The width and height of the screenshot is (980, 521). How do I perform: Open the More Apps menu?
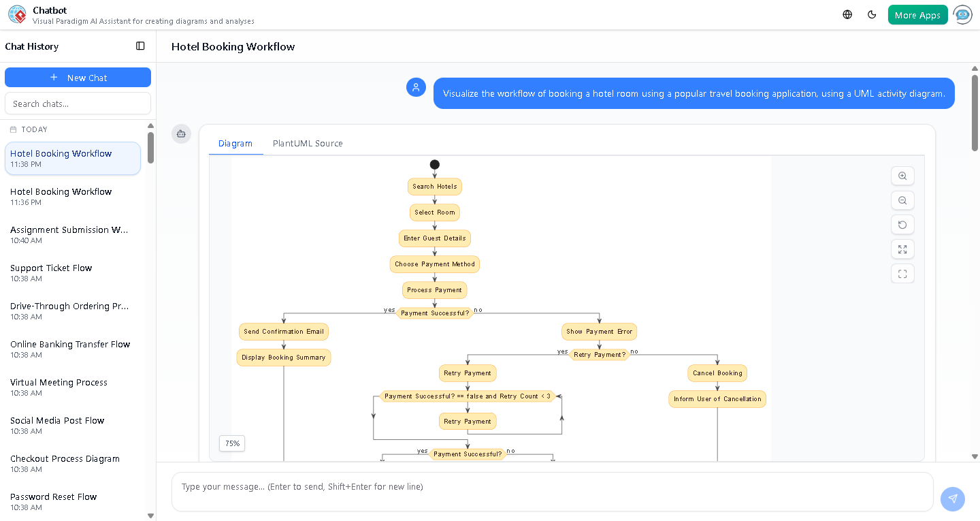tap(917, 14)
